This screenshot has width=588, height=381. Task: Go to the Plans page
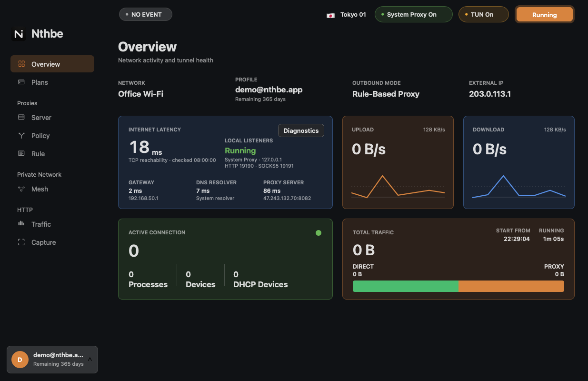52,82
